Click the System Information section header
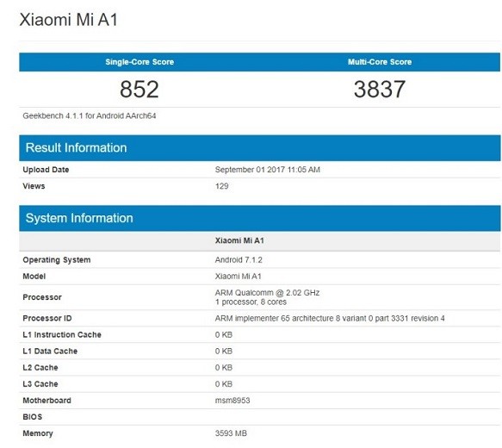502x448 pixels. pos(79,218)
